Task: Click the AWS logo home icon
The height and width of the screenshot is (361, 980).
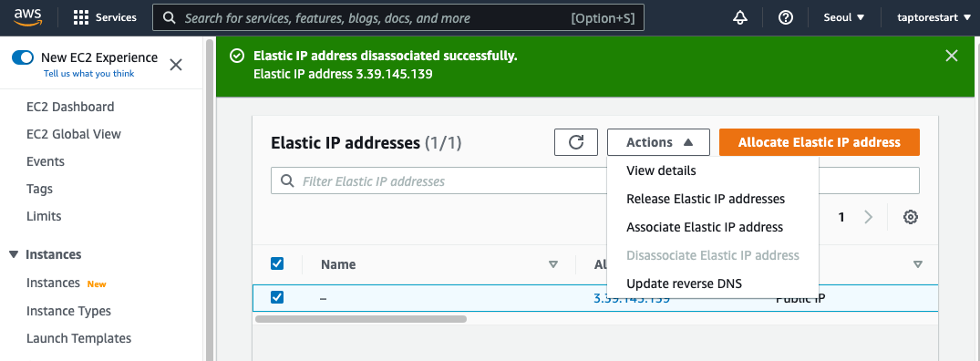Action: 28,16
